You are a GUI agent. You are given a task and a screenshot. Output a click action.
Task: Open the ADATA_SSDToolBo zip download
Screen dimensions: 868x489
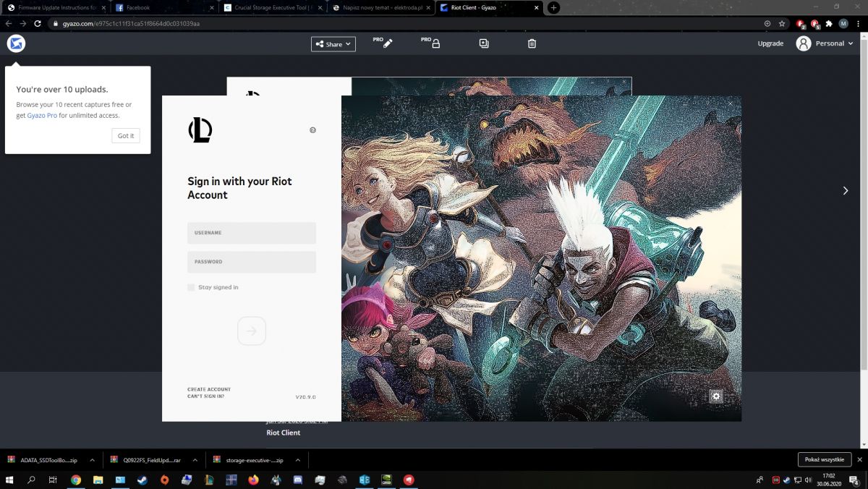point(43,459)
